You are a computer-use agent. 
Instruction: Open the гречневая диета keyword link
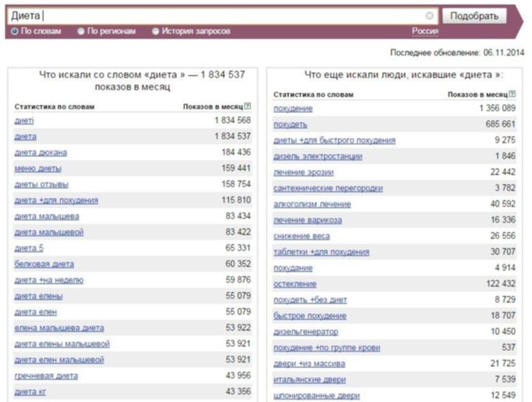click(46, 376)
